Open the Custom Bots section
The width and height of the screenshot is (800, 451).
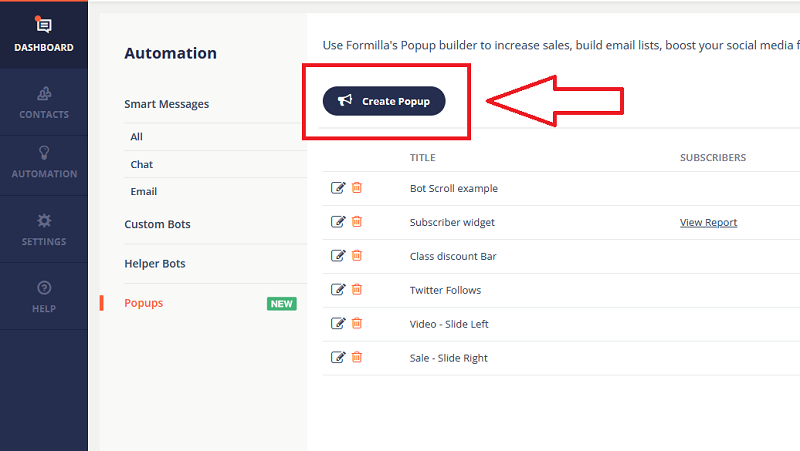tap(157, 224)
